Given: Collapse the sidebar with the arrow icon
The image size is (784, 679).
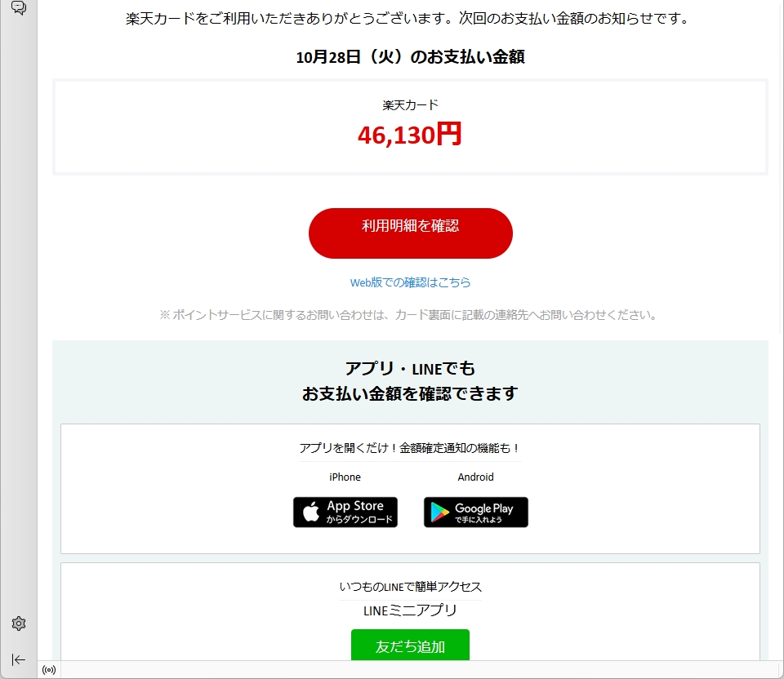Looking at the screenshot, I should 19,659.
